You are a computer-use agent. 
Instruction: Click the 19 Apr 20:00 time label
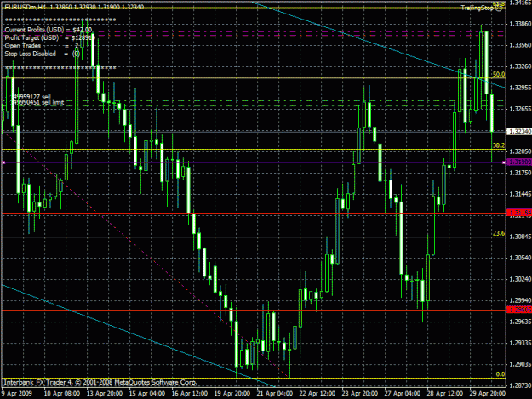pos(232,394)
